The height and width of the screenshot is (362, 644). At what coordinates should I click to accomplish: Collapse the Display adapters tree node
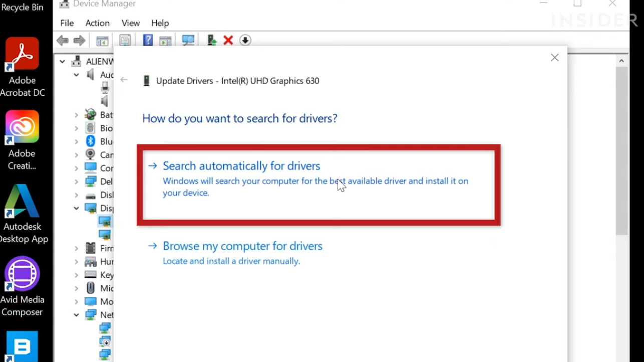click(x=76, y=208)
